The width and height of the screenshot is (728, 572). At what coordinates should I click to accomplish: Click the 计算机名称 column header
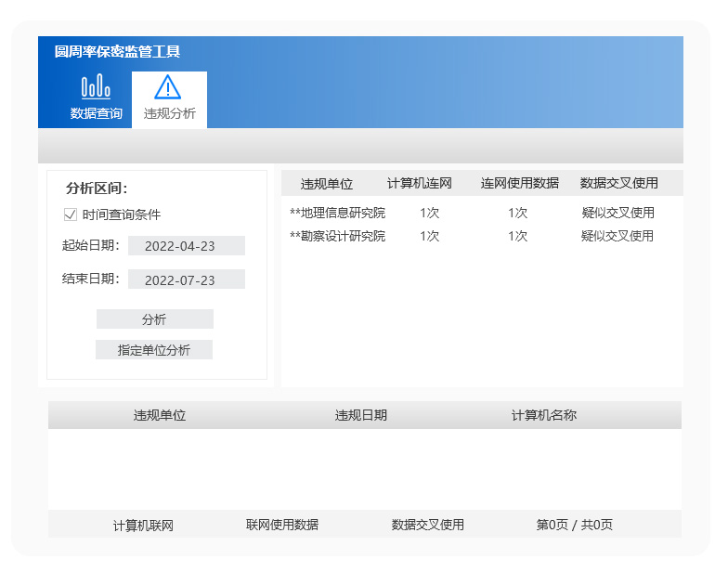point(544,415)
